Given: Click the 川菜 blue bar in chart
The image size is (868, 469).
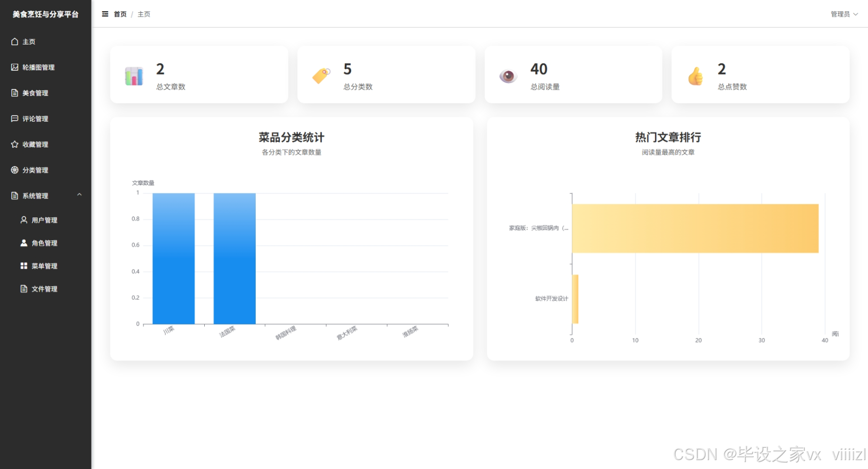Looking at the screenshot, I should point(174,258).
